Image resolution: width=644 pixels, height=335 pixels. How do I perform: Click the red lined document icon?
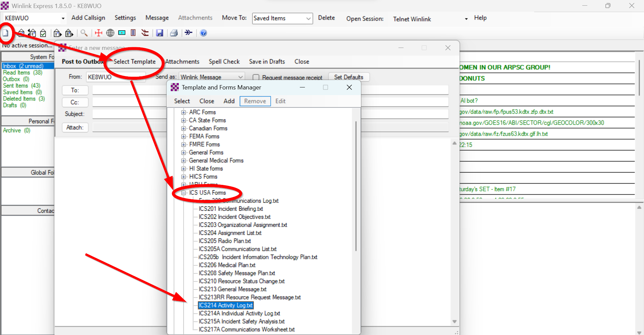pyautogui.click(x=133, y=33)
